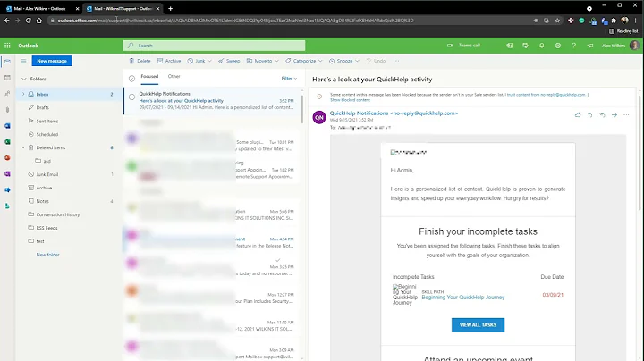Viewport: 644px width, 361px height.
Task: Open notifications bell icon
Action: tap(542, 46)
